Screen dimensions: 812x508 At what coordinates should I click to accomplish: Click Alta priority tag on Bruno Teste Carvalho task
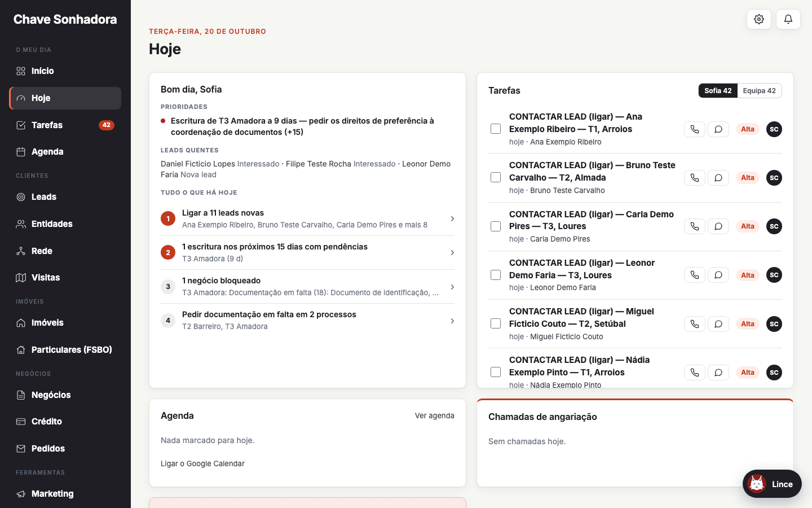(748, 178)
